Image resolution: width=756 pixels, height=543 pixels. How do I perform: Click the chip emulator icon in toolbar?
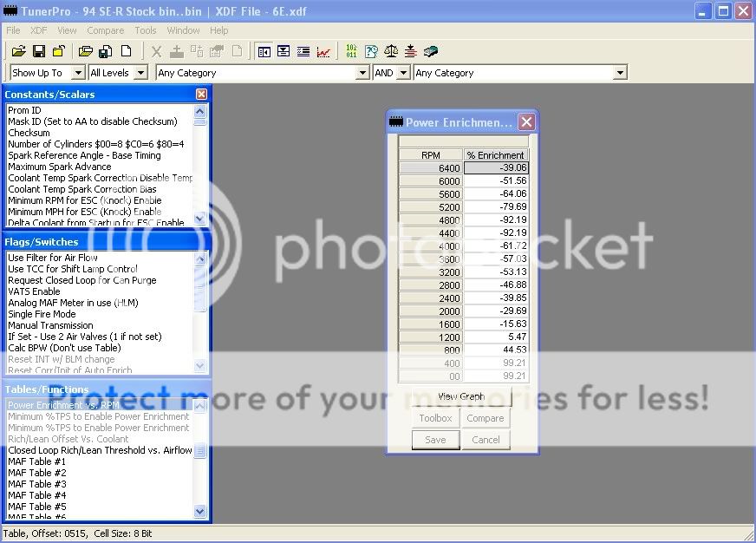click(x=431, y=52)
